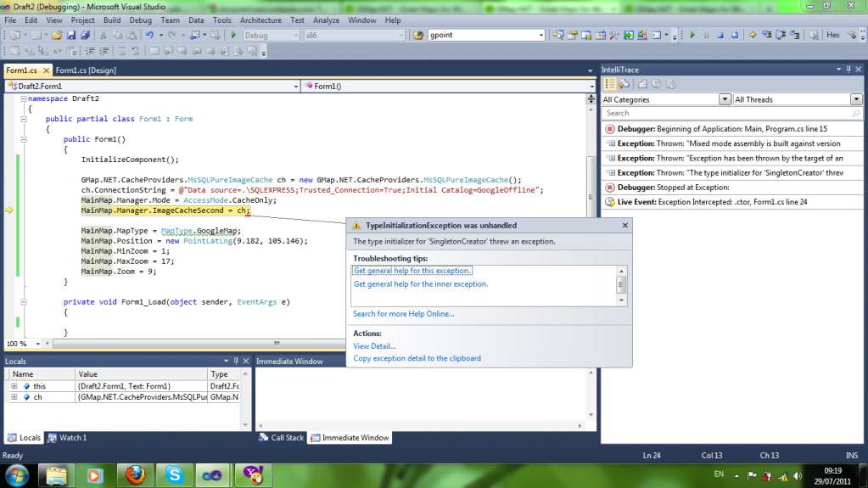This screenshot has width=868, height=488.
Task: Expand the 'this' row in Locals
Action: point(14,386)
